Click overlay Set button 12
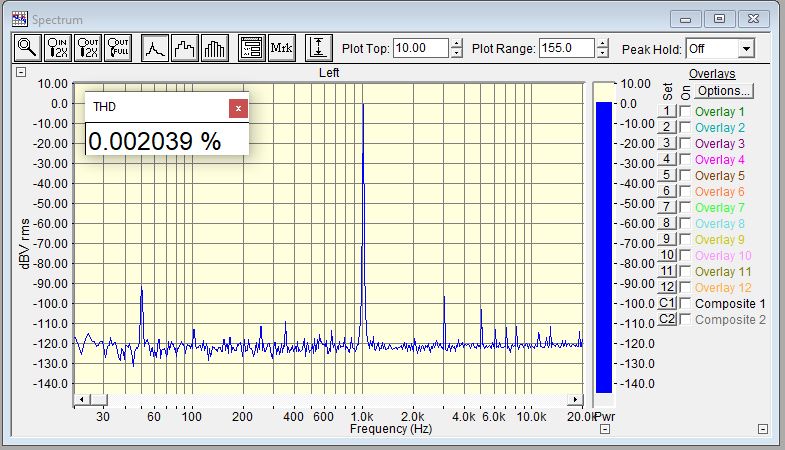The image size is (785, 450). coord(667,287)
